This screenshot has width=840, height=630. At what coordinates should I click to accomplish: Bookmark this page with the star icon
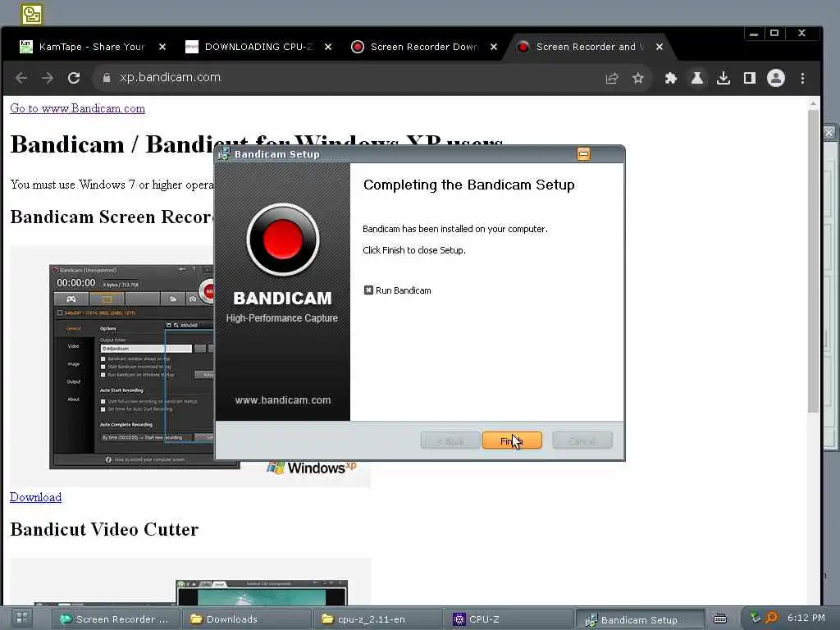point(637,78)
